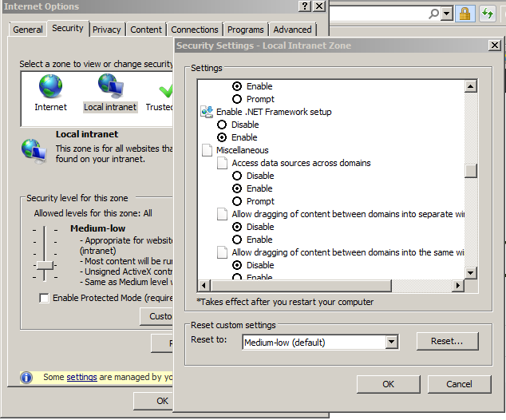Click Cancel in Security Settings dialog
This screenshot has height=420, width=506.
pyautogui.click(x=458, y=384)
